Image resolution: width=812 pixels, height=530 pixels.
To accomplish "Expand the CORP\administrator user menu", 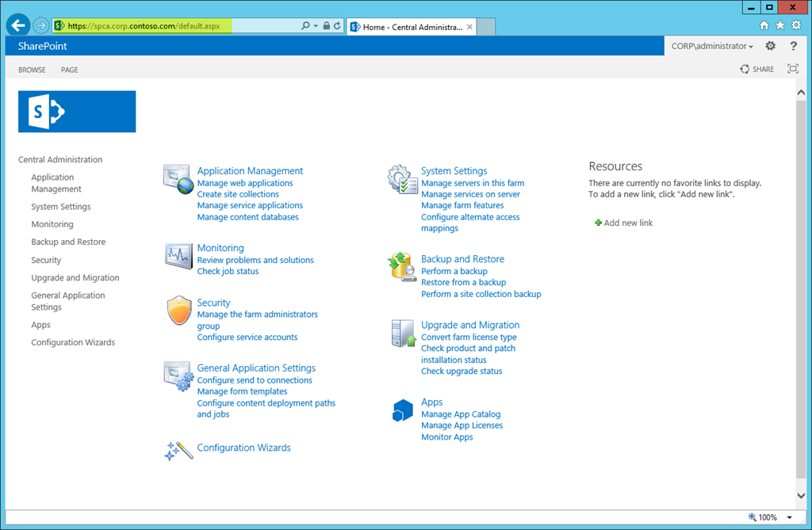I will tap(712, 47).
